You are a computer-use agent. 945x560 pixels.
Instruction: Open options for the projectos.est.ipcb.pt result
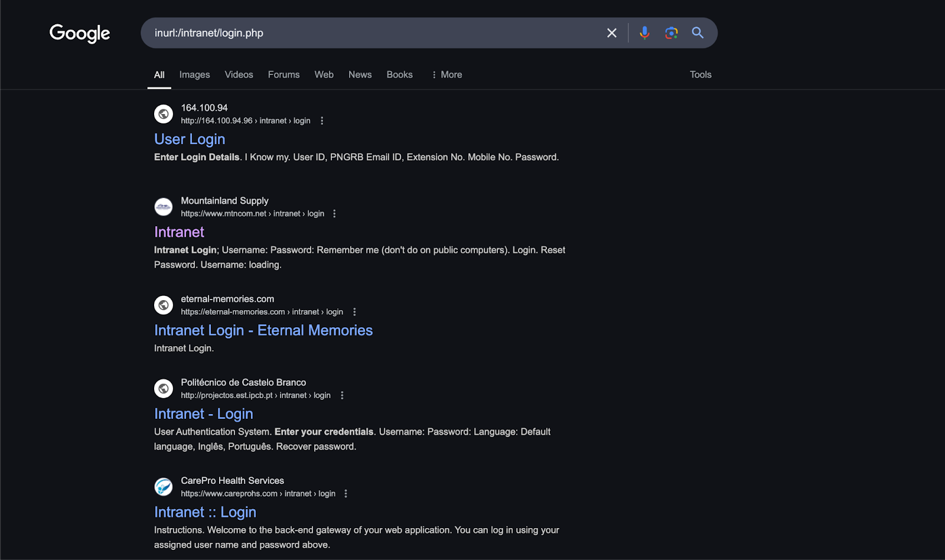(342, 395)
